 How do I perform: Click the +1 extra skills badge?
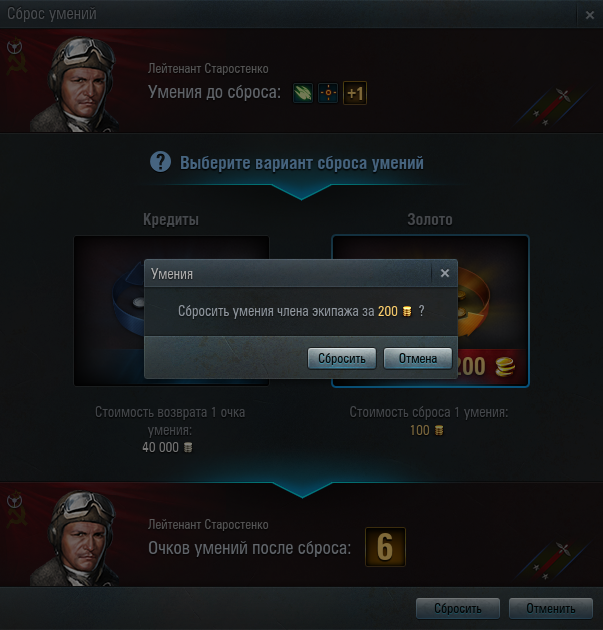pyautogui.click(x=355, y=93)
